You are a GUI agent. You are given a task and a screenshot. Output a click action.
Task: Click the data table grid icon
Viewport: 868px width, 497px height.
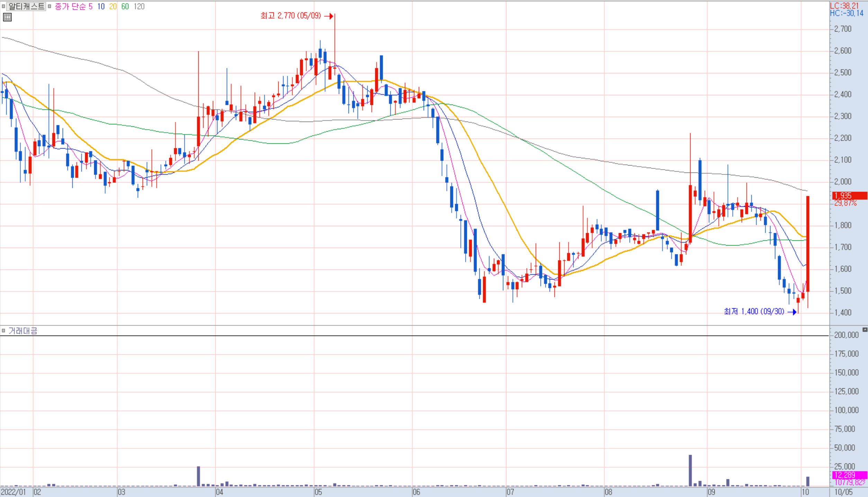7,17
